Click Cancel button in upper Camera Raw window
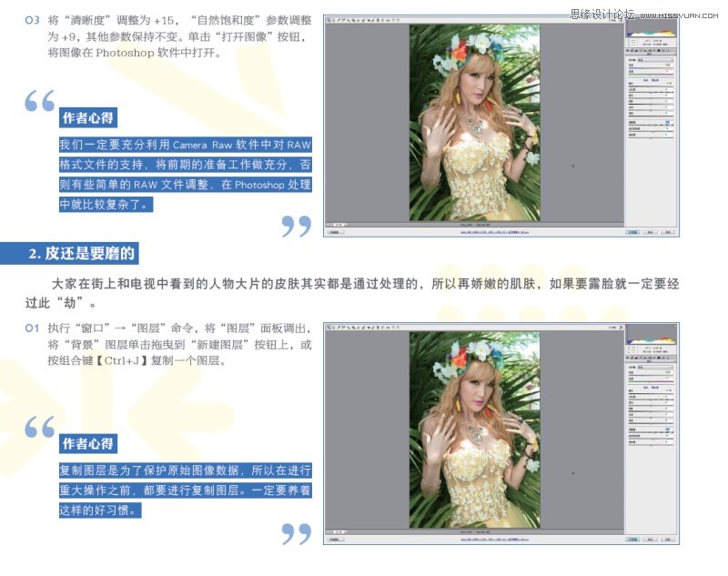 pyautogui.click(x=651, y=232)
